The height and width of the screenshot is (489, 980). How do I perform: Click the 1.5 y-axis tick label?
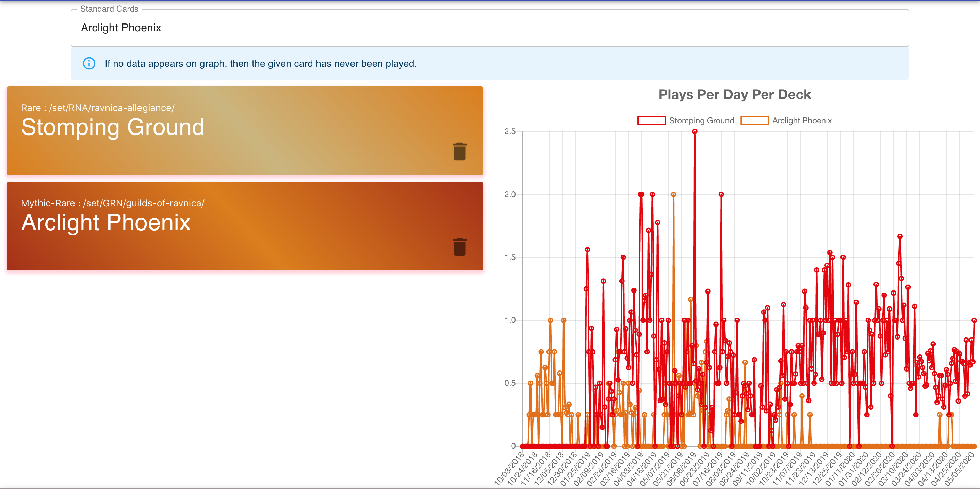pyautogui.click(x=509, y=257)
